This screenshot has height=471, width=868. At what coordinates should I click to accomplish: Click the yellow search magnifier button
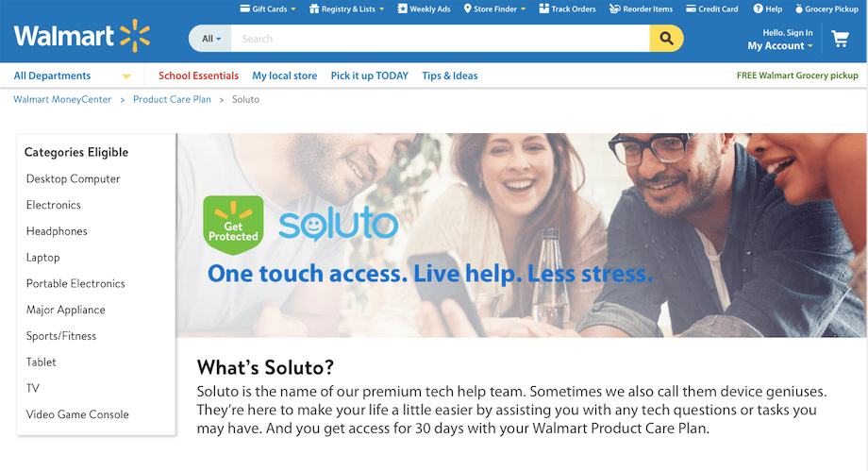(666, 39)
